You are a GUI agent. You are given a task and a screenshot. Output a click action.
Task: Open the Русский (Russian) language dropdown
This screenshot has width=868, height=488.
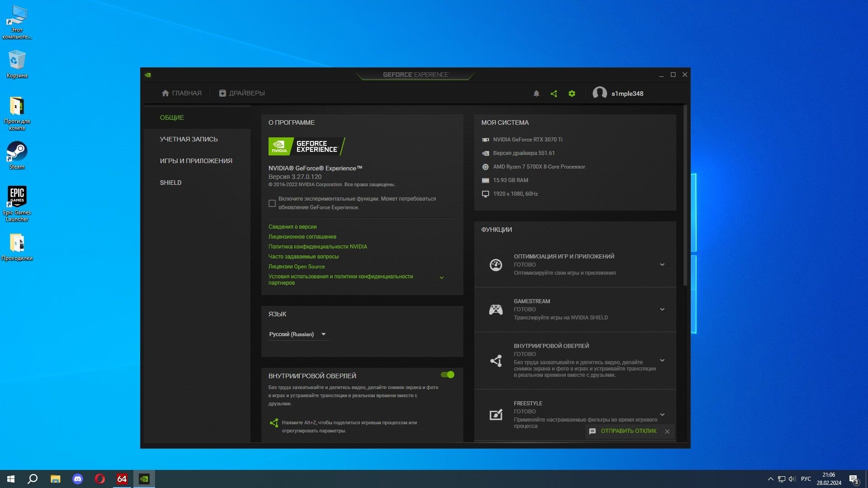[298, 334]
